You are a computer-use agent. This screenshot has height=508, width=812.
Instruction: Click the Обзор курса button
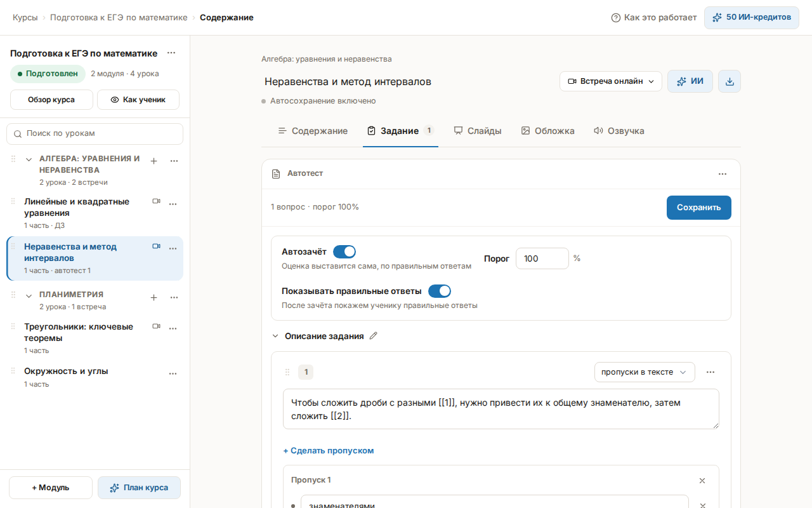point(51,100)
